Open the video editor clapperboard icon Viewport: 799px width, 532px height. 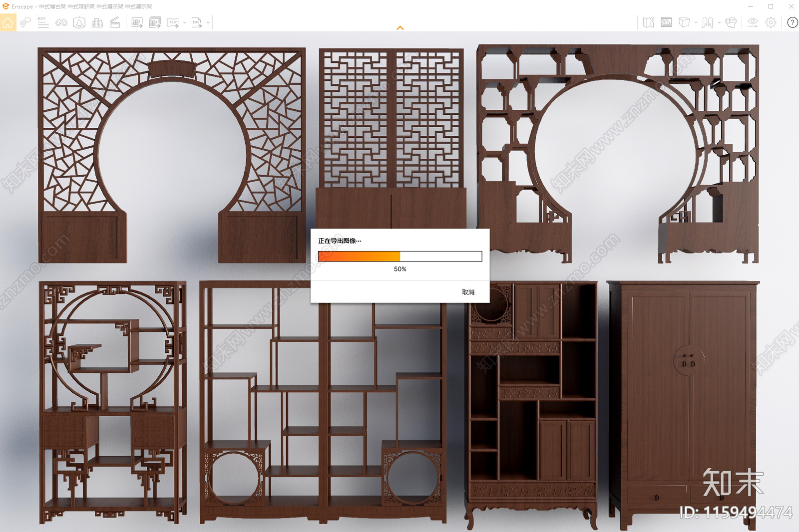[115, 22]
